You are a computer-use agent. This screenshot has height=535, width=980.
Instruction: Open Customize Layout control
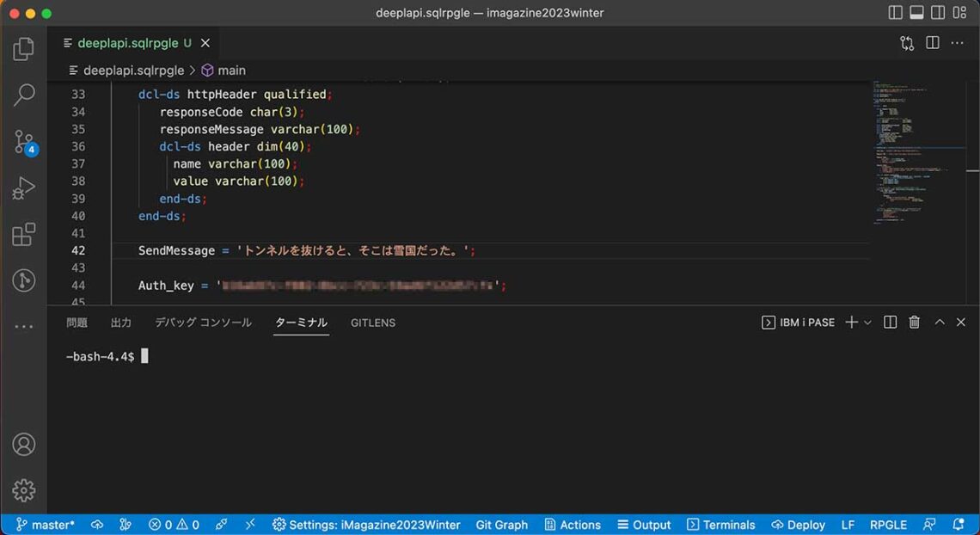tap(959, 13)
